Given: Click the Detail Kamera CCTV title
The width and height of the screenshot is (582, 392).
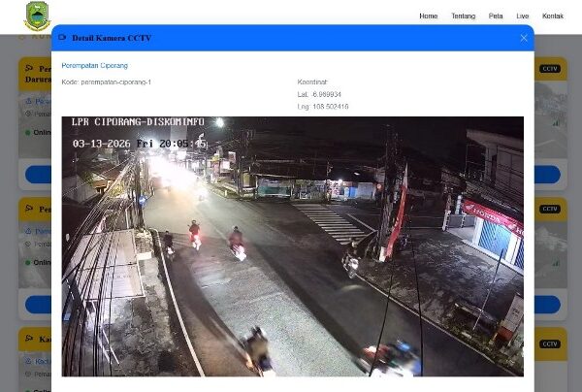Looking at the screenshot, I should point(112,38).
